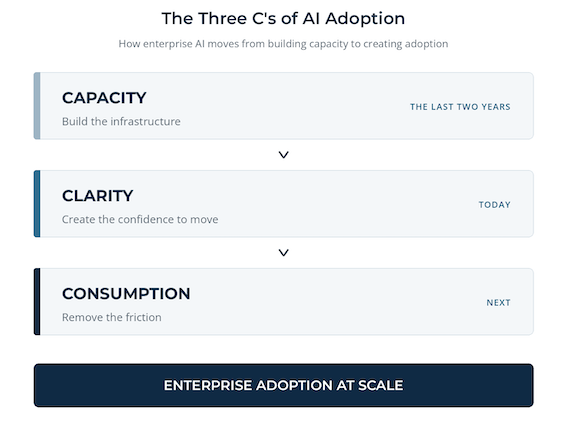Click the TODAY label

[x=495, y=205]
